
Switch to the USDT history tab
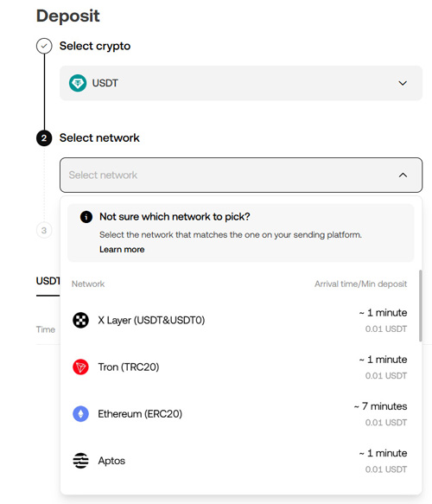coord(48,281)
